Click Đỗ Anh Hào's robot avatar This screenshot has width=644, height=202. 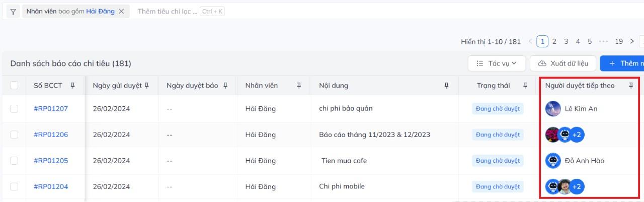553,161
